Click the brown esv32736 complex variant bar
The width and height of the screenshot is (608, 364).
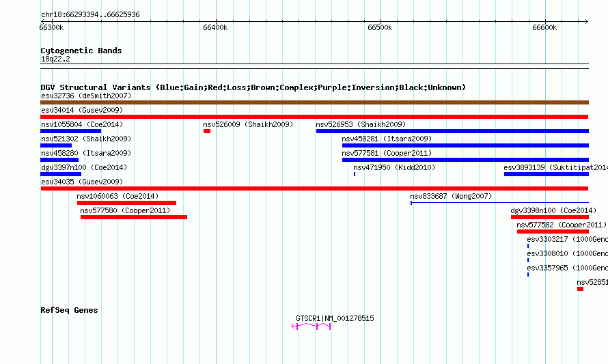coord(314,102)
